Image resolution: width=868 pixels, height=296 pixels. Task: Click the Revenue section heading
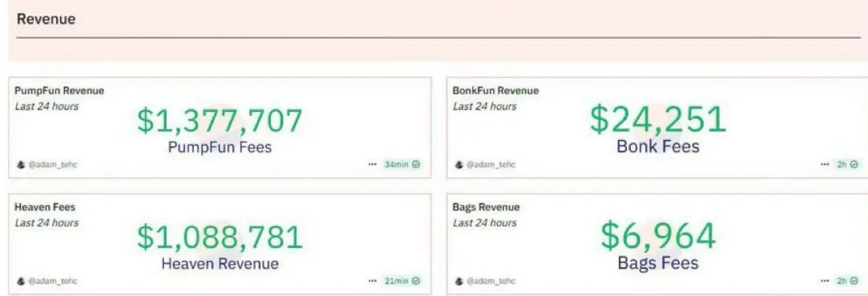click(x=46, y=20)
